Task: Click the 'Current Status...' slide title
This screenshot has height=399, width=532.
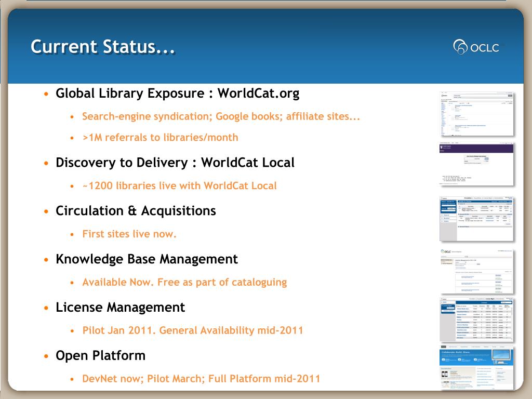Action: tap(103, 46)
